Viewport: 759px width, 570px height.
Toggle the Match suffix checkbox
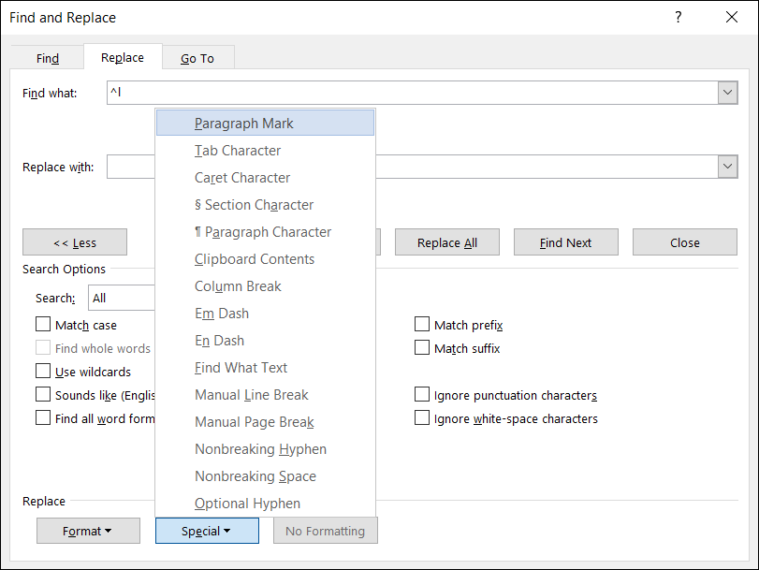(x=422, y=348)
